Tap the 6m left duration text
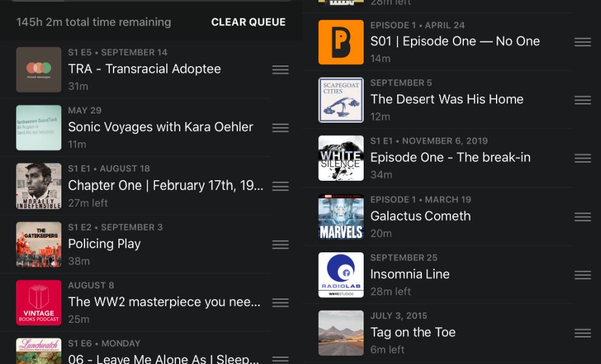 click(x=387, y=349)
